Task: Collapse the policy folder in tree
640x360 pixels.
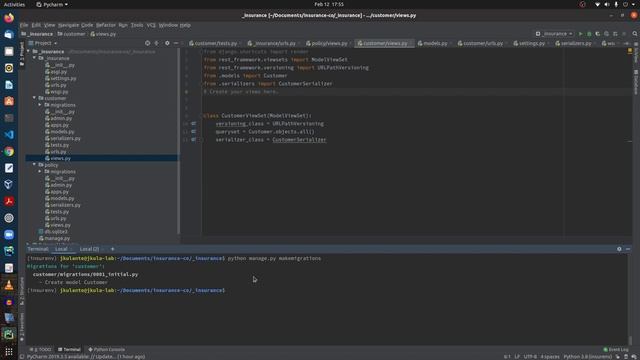Action: pos(34,164)
